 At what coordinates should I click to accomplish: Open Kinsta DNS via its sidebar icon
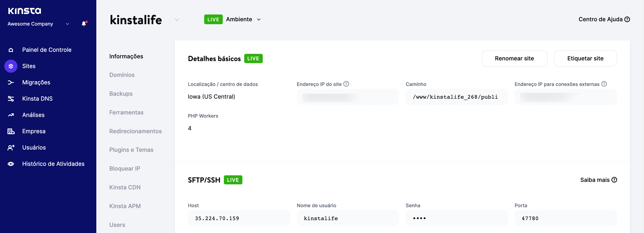tap(11, 98)
